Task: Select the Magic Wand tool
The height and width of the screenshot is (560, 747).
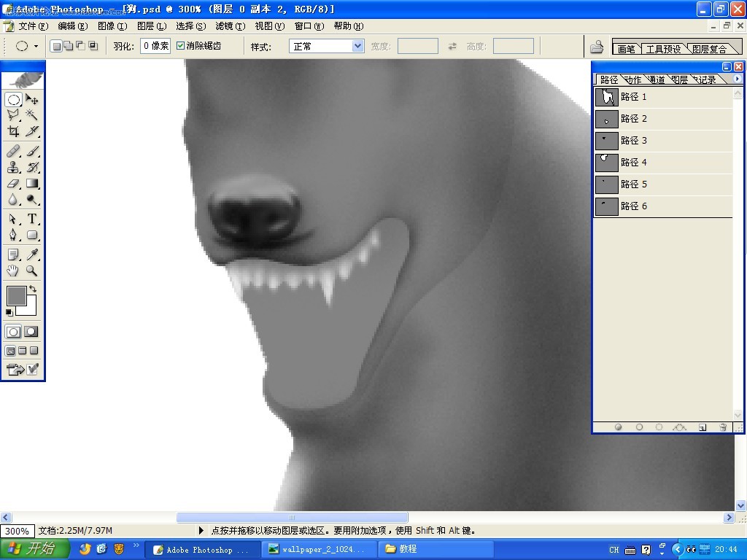Action: pos(32,114)
